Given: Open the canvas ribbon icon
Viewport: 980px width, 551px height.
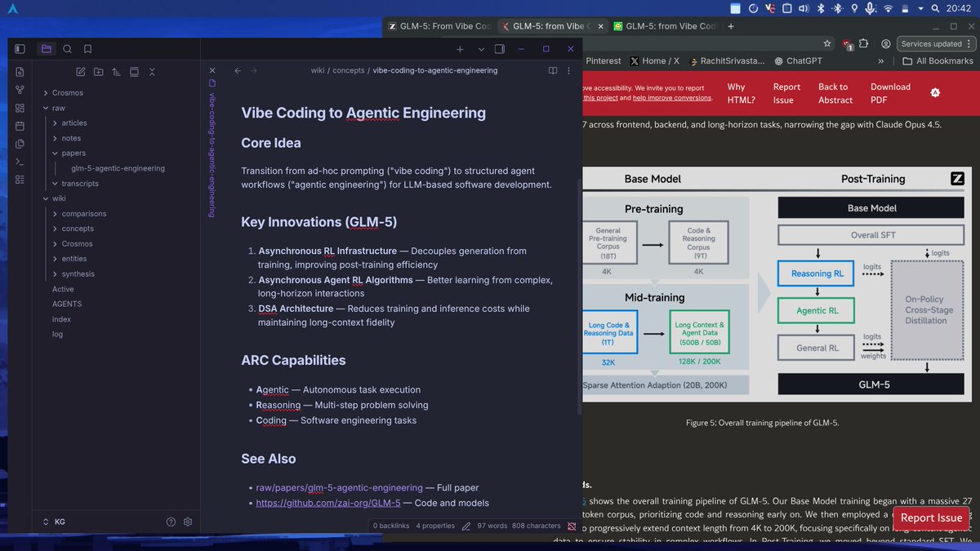Looking at the screenshot, I should click(20, 108).
